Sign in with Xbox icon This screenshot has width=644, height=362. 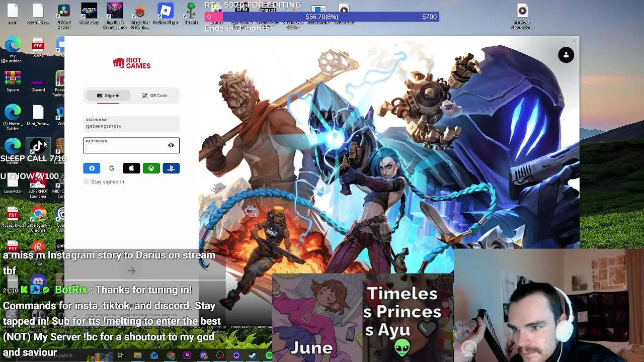151,168
